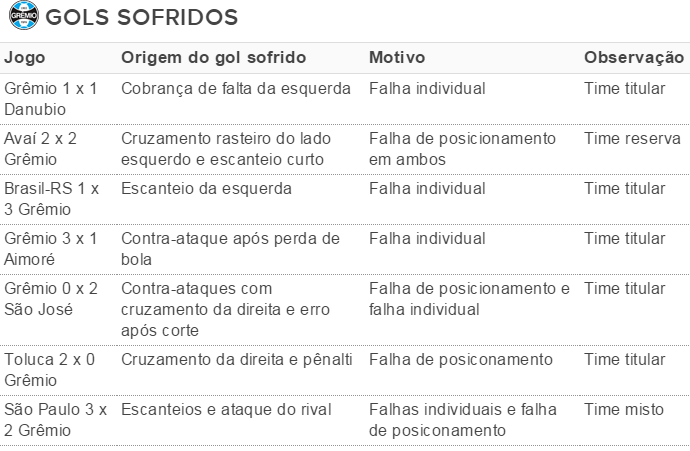This screenshot has height=451, width=690.
Task: Select the São Paulo 3 x 2 Grêmio row
Action: tap(345, 420)
